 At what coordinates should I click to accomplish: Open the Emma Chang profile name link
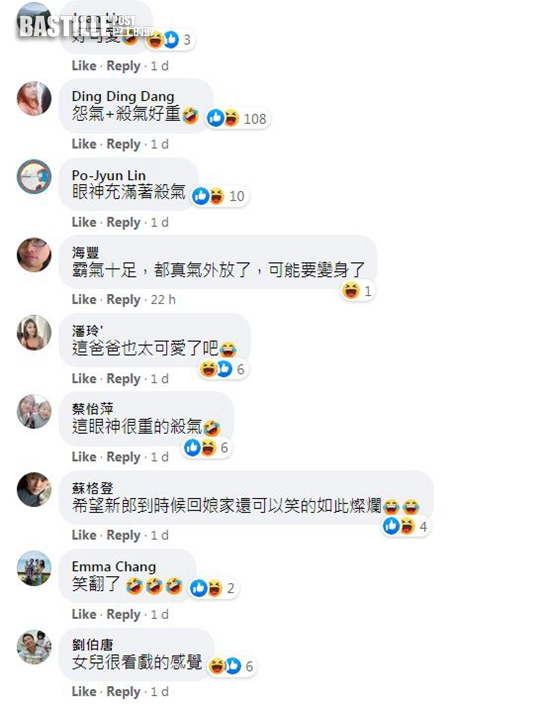click(x=114, y=567)
